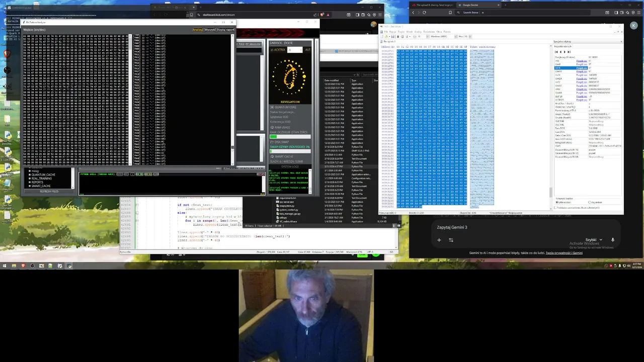The width and height of the screenshot is (644, 362).
Task: Select the Inspektor danych tab
Action: point(562,46)
